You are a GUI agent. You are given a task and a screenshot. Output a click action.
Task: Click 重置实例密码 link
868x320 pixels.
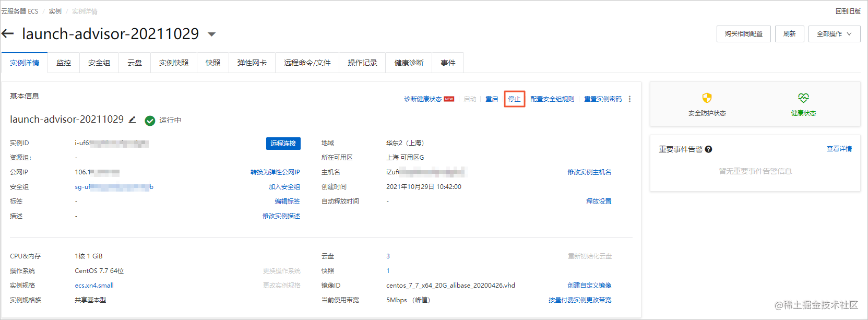tap(603, 99)
